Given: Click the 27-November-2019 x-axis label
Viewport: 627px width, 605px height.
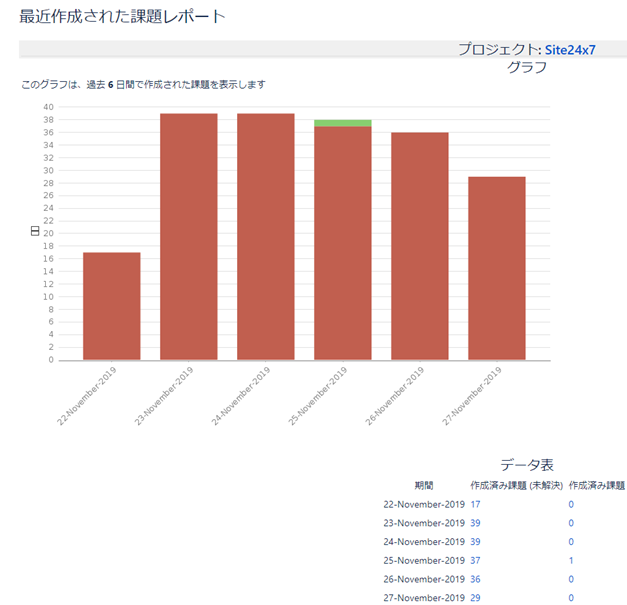Looking at the screenshot, I should 471,396.
